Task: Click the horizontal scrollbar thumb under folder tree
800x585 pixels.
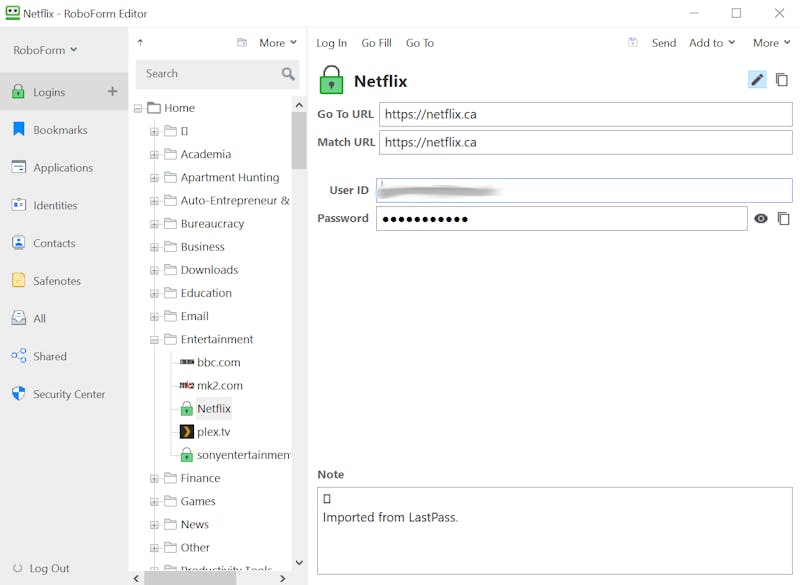Action: 190,578
